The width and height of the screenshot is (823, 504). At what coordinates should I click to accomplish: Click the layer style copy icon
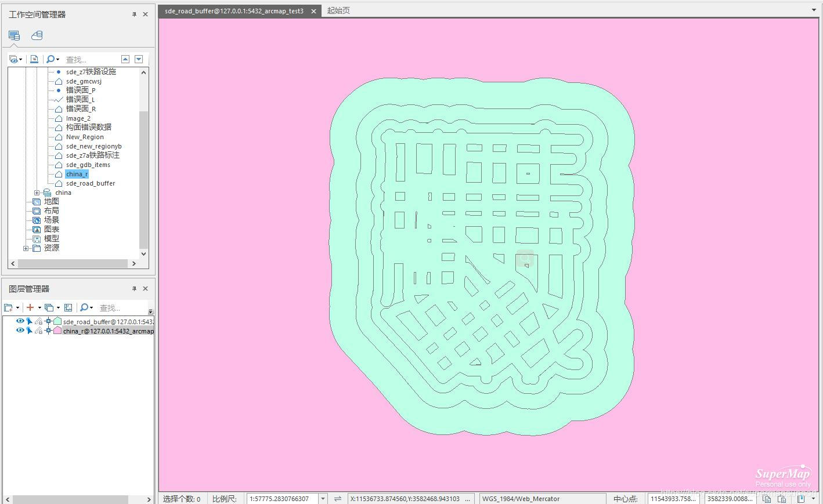[49, 308]
